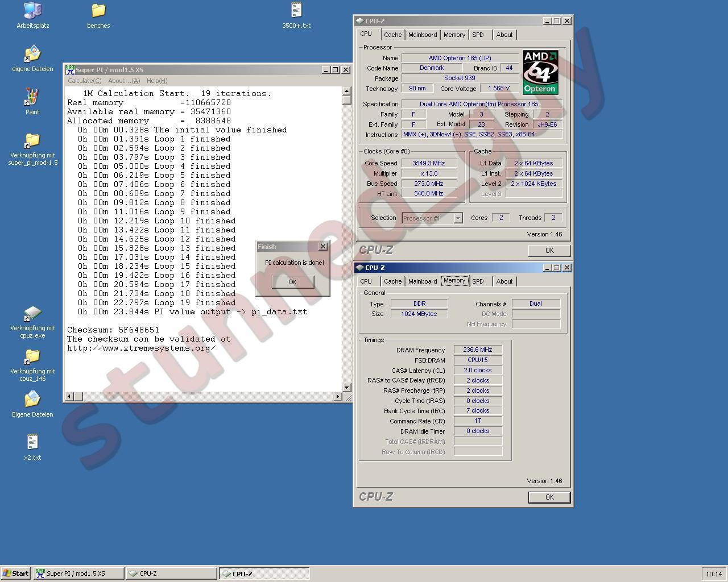
Task: Switch to About tab in upper CPU-Z
Action: coord(504,35)
